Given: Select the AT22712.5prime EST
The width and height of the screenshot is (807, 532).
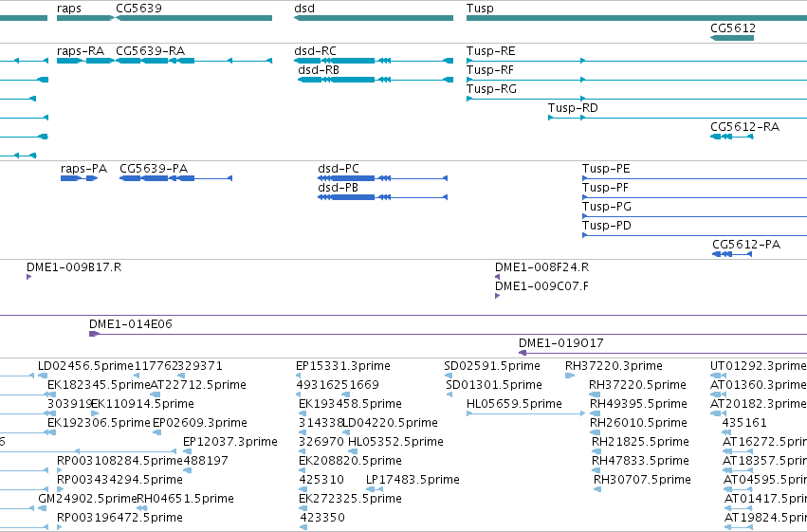Looking at the screenshot, I should [156, 394].
